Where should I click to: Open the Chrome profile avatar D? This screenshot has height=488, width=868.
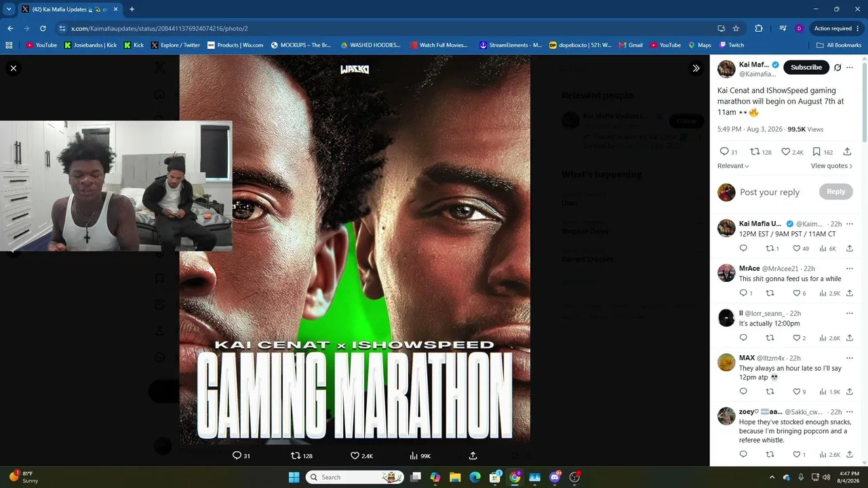(799, 28)
